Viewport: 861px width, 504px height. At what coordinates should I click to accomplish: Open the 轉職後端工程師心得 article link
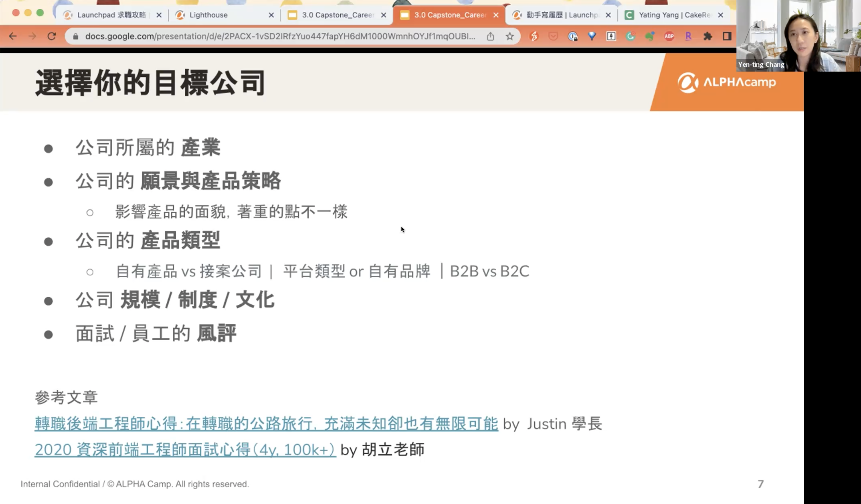point(267,424)
